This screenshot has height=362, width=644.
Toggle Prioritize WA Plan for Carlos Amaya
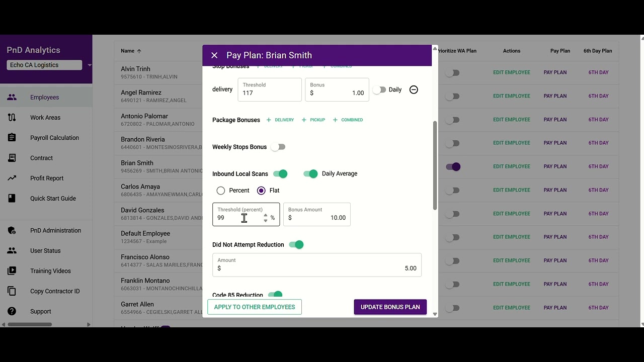453,190
